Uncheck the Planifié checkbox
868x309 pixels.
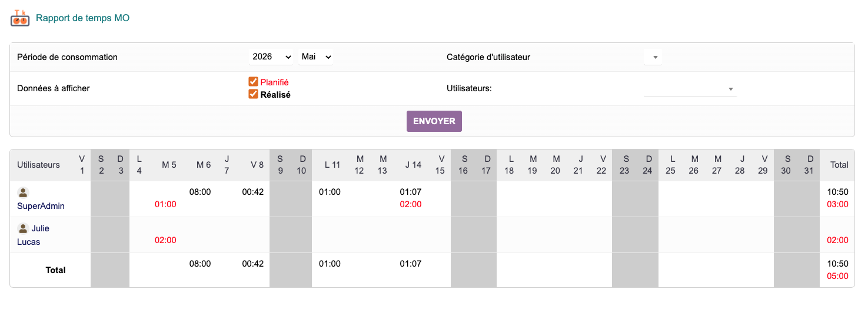pyautogui.click(x=254, y=82)
